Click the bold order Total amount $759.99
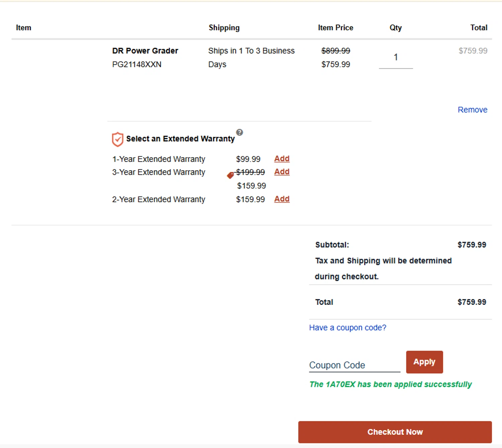 point(472,302)
